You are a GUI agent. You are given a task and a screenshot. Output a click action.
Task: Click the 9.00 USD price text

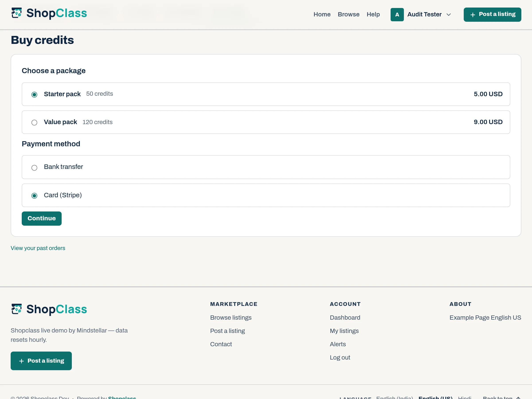click(x=488, y=122)
